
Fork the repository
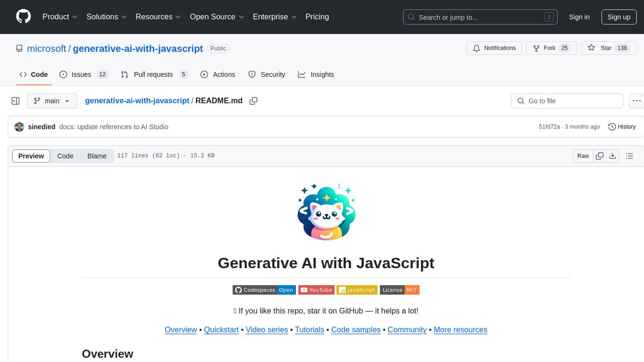pyautogui.click(x=552, y=48)
